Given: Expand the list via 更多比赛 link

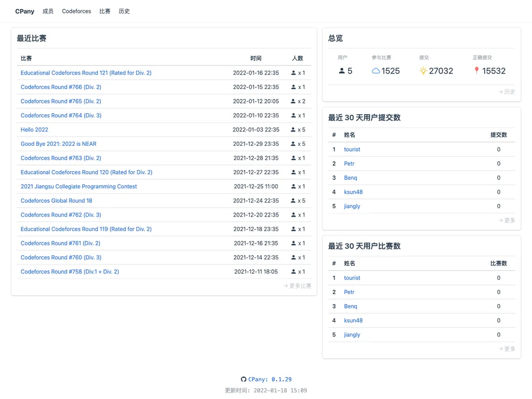Looking at the screenshot, I should click(297, 286).
